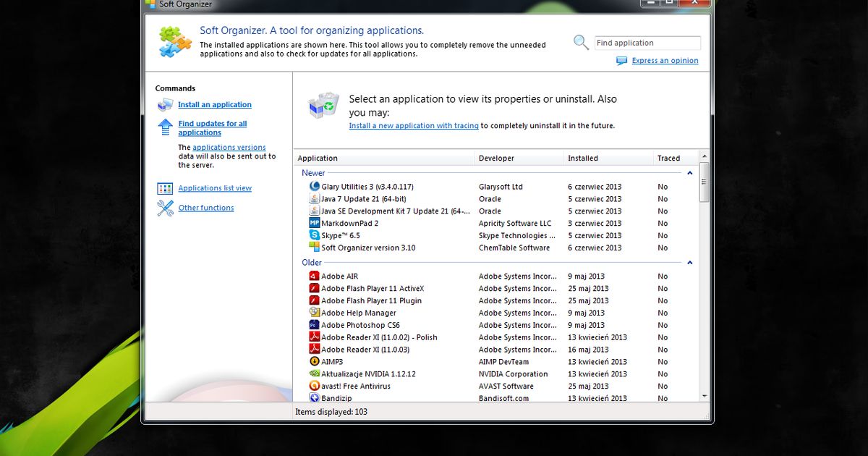
Task: Select the Glary Utilities 3 application icon
Action: (x=314, y=187)
